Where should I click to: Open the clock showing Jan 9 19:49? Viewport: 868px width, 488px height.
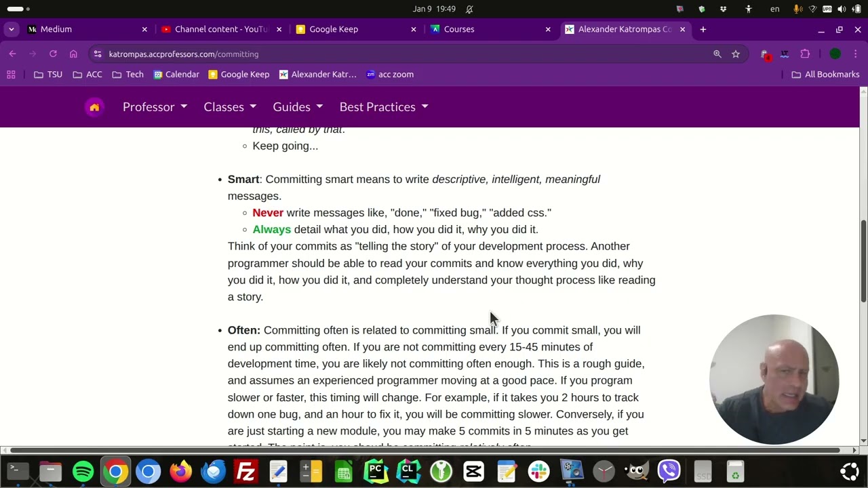[434, 9]
